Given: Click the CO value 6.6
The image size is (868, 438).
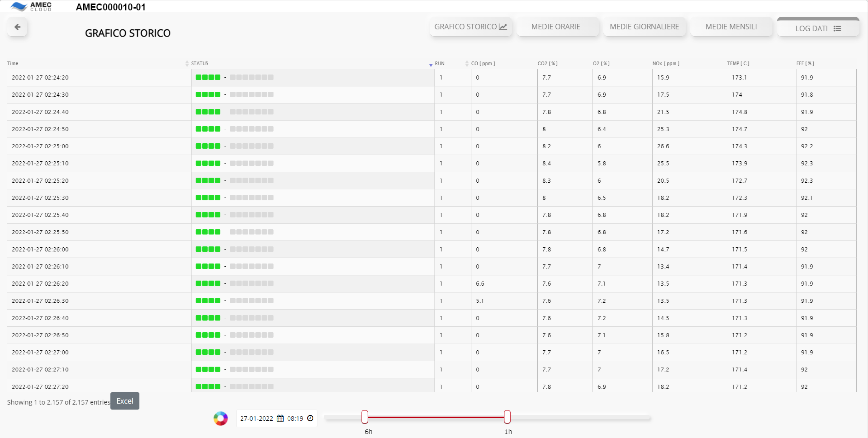Looking at the screenshot, I should point(480,284).
